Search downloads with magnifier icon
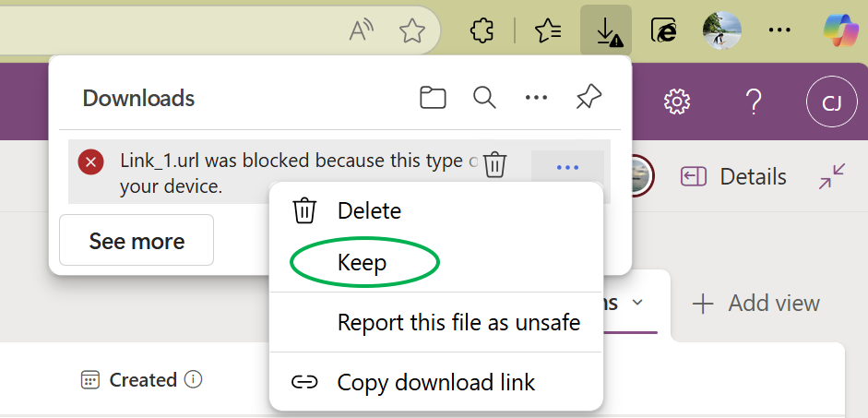Image resolution: width=868 pixels, height=418 pixels. 484,98
